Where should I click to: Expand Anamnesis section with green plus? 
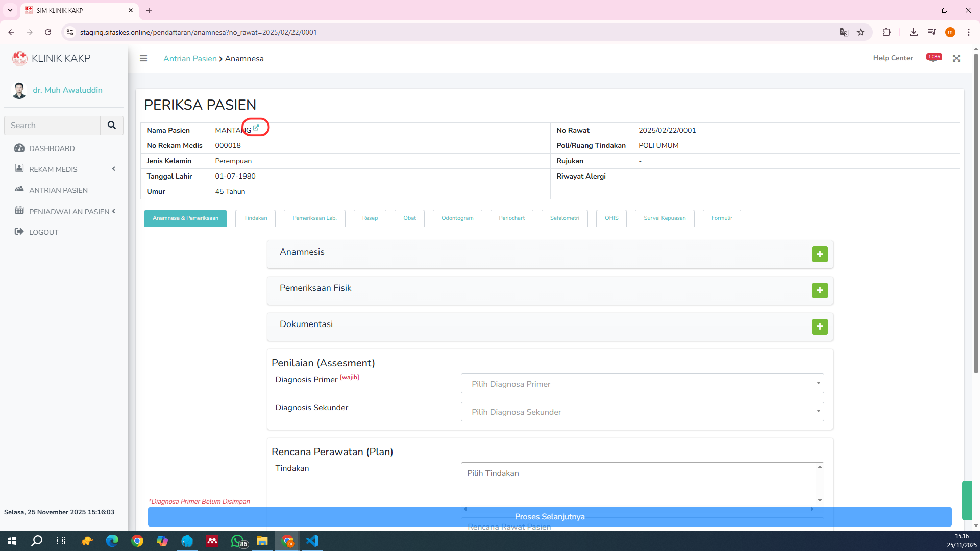tap(820, 254)
